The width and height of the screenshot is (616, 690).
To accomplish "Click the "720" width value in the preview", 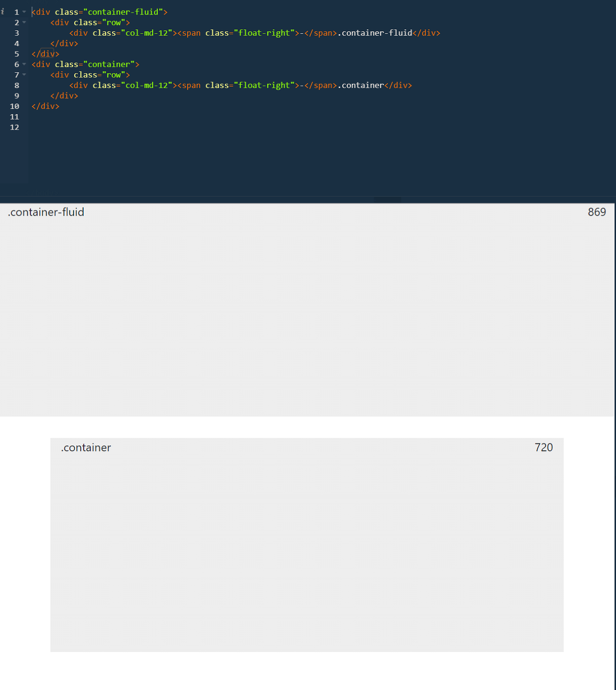I will point(544,447).
